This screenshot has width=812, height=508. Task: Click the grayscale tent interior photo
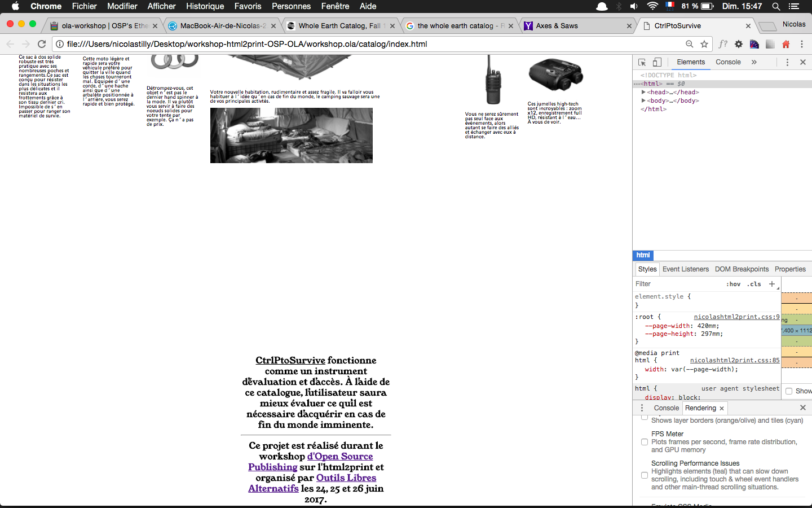pos(292,135)
